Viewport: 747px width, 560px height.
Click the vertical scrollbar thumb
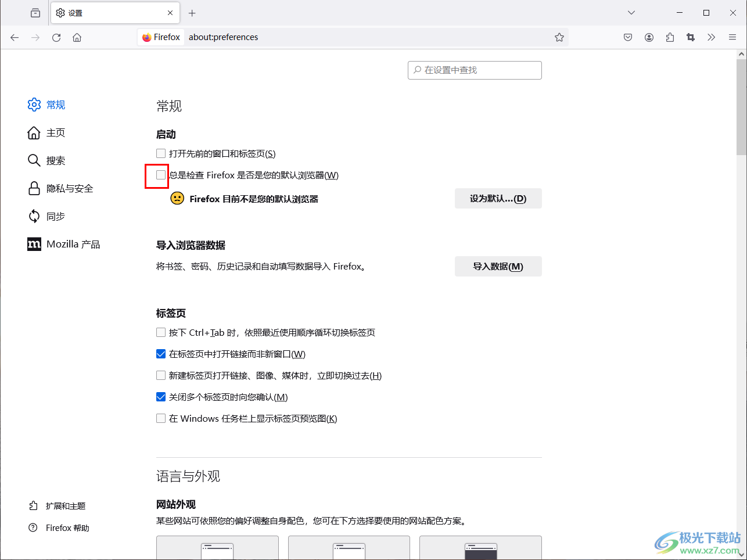(x=741, y=107)
